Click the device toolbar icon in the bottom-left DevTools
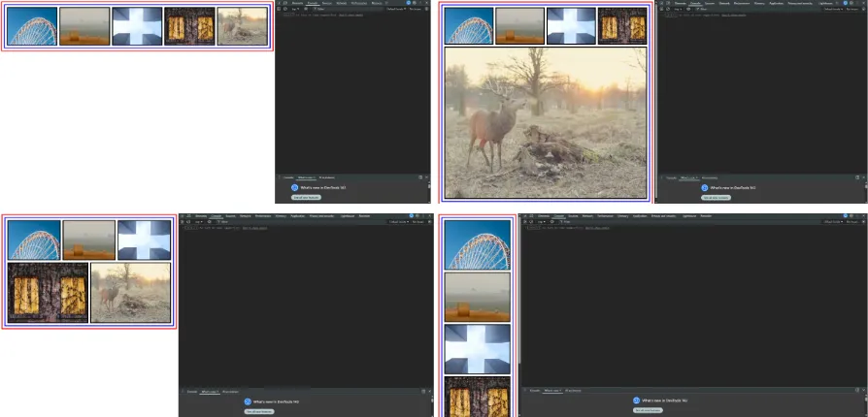The width and height of the screenshot is (868, 417). pyautogui.click(x=189, y=215)
